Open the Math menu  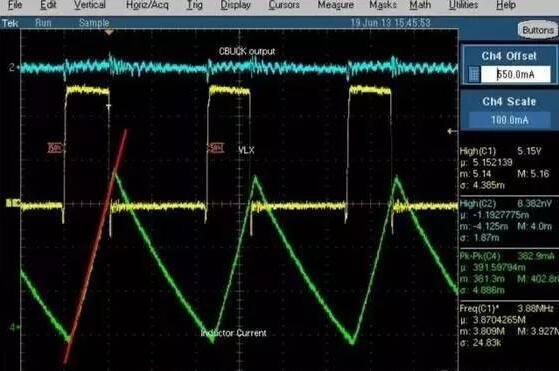420,5
